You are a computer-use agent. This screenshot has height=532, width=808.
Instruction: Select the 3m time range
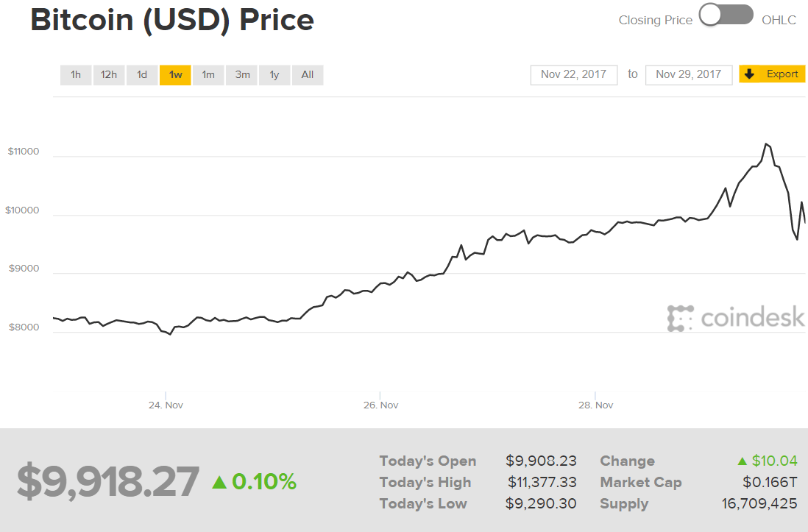[241, 74]
